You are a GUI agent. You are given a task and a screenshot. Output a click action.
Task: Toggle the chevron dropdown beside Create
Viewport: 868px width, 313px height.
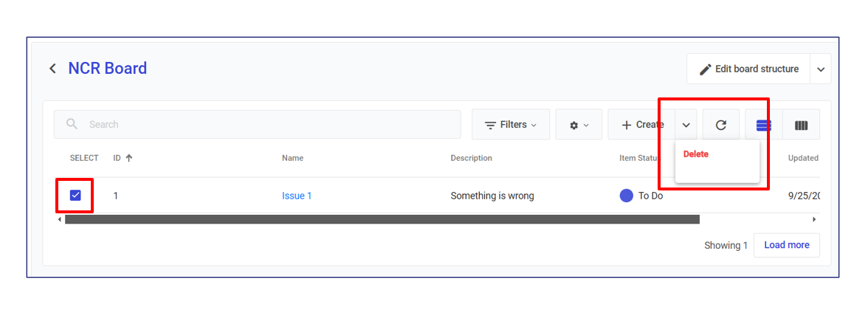(686, 125)
